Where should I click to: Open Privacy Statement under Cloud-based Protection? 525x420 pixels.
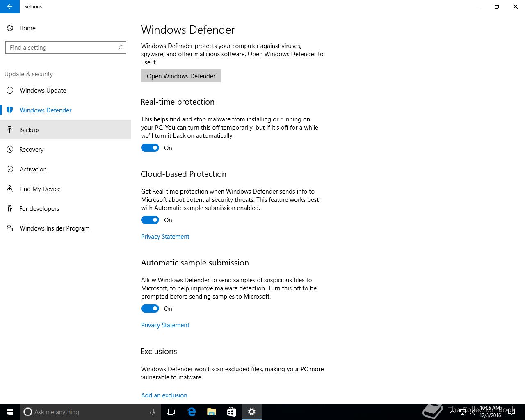click(x=165, y=237)
